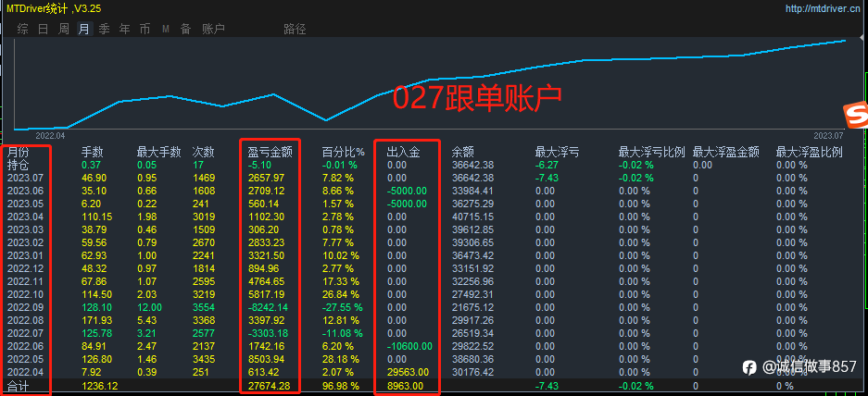Click the 次数 column header
The height and width of the screenshot is (396, 868).
click(203, 152)
